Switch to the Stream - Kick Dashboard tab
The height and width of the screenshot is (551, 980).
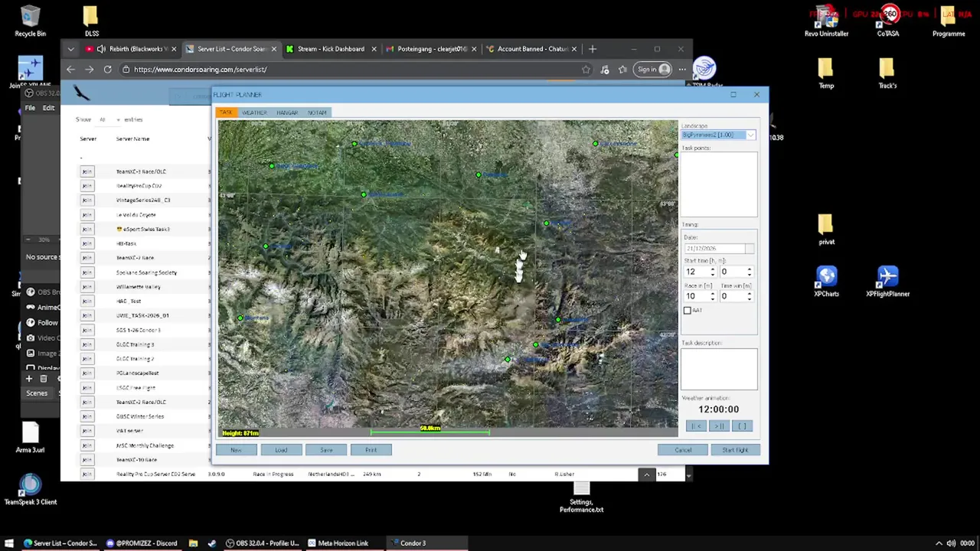[331, 49]
